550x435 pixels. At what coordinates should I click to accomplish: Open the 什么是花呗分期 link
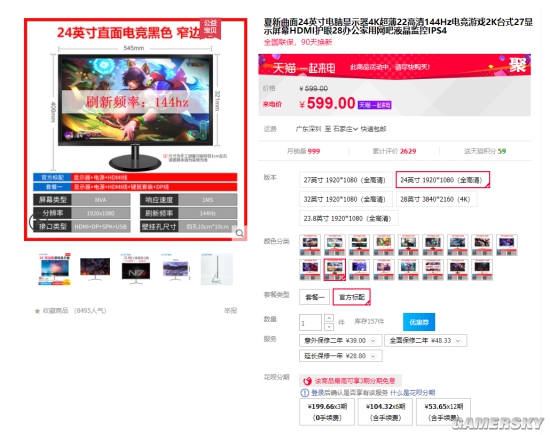pyautogui.click(x=412, y=393)
